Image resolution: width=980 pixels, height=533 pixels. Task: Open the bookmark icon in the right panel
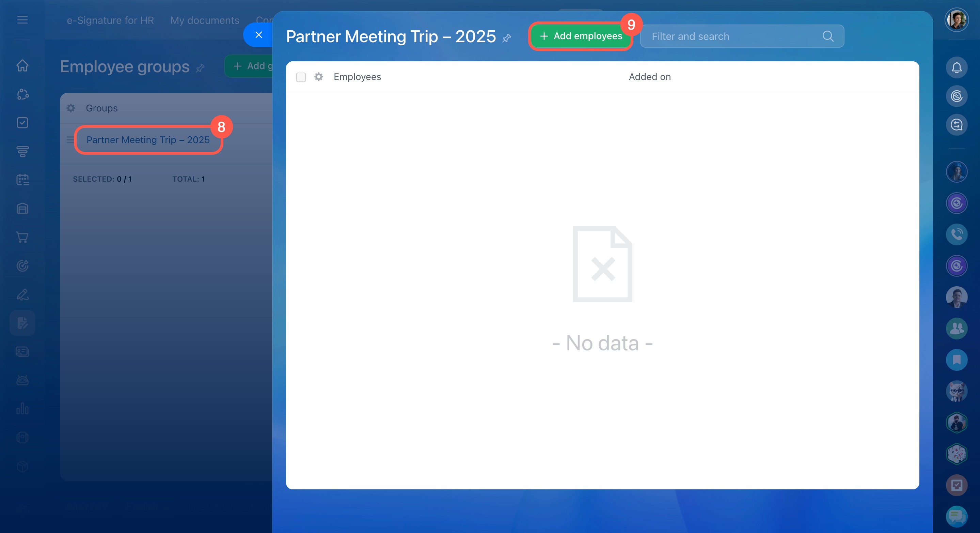(x=957, y=360)
